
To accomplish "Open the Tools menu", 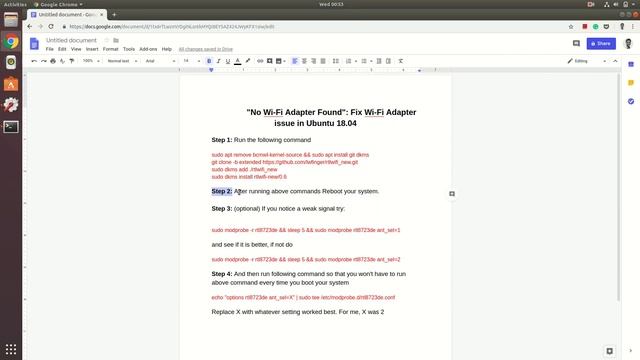I will [129, 49].
